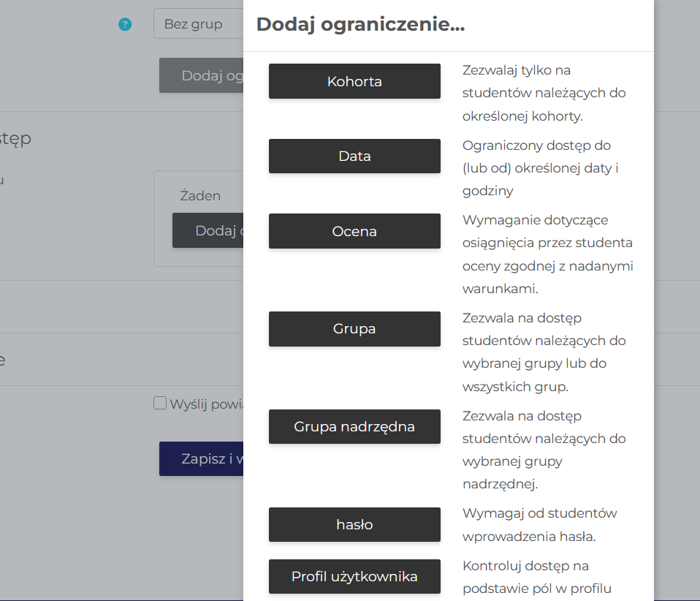
Task: Click the Kohorta description text
Action: (x=544, y=94)
